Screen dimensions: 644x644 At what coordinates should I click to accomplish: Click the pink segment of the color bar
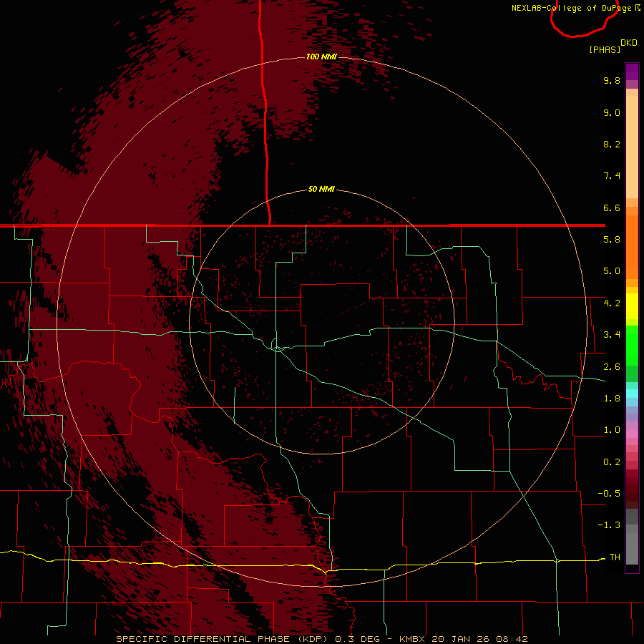click(632, 434)
